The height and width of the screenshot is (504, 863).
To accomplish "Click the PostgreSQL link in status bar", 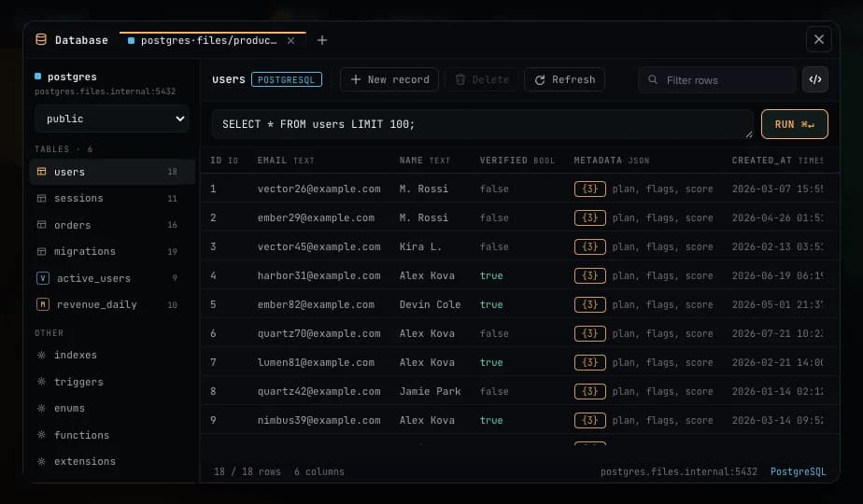I will coord(798,471).
